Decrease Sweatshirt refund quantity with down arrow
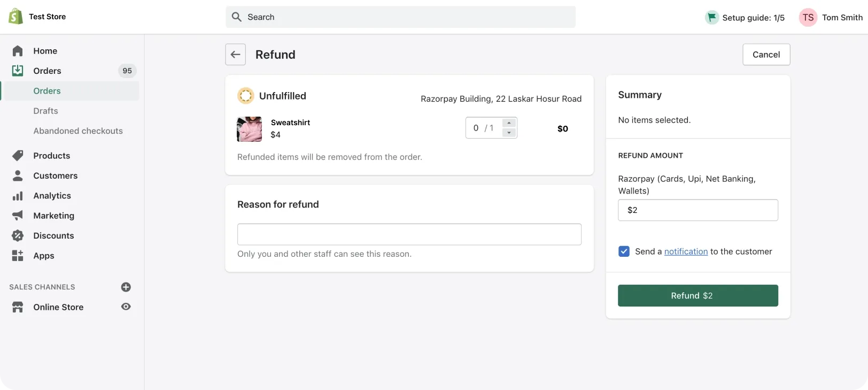Viewport: 868px width, 390px height. pyautogui.click(x=509, y=133)
